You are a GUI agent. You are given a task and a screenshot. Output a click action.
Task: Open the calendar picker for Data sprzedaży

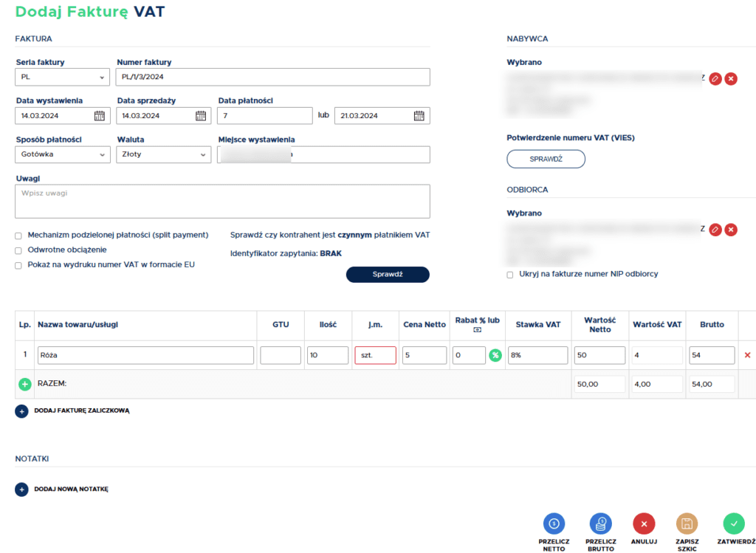point(201,116)
